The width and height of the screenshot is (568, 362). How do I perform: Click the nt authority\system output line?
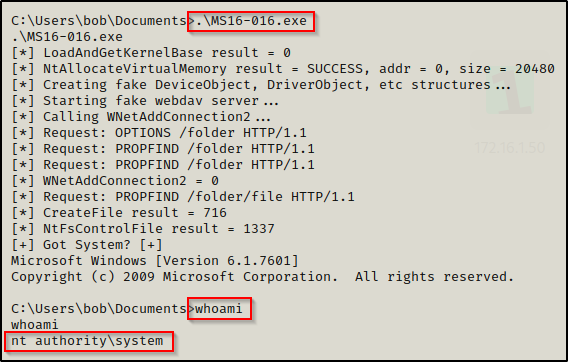coord(87,341)
